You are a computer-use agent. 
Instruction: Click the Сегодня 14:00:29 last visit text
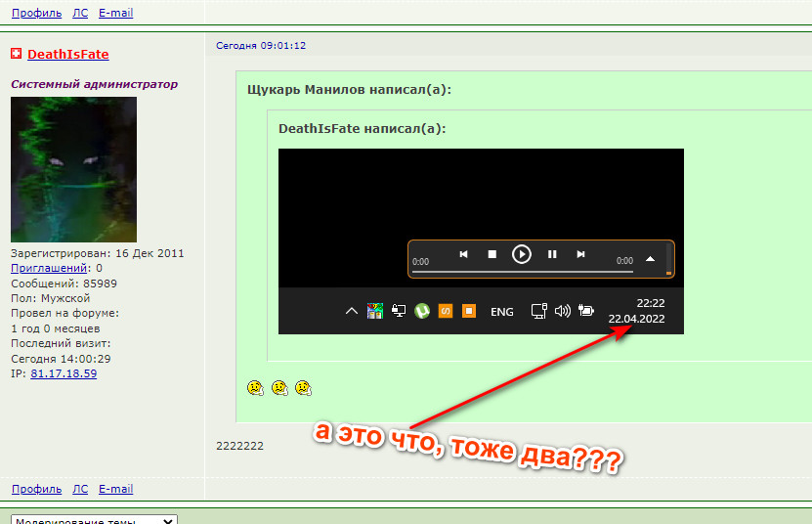point(61,359)
